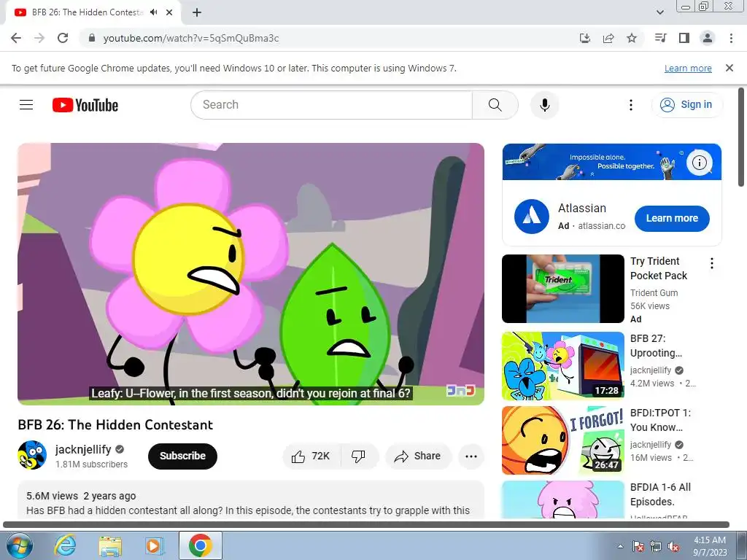The height and width of the screenshot is (560, 747).
Task: Click the video player area
Action: [251, 274]
